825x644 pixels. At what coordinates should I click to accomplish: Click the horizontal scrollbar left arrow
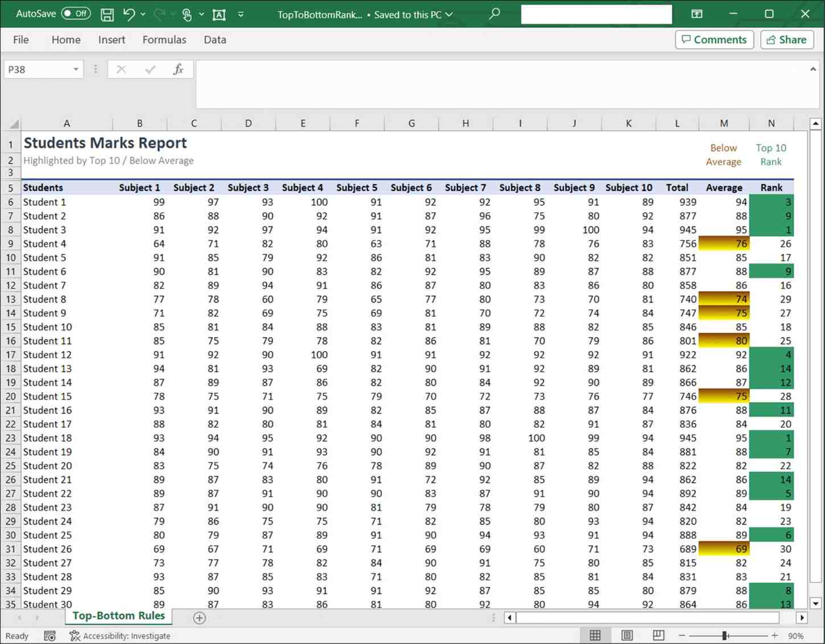510,618
